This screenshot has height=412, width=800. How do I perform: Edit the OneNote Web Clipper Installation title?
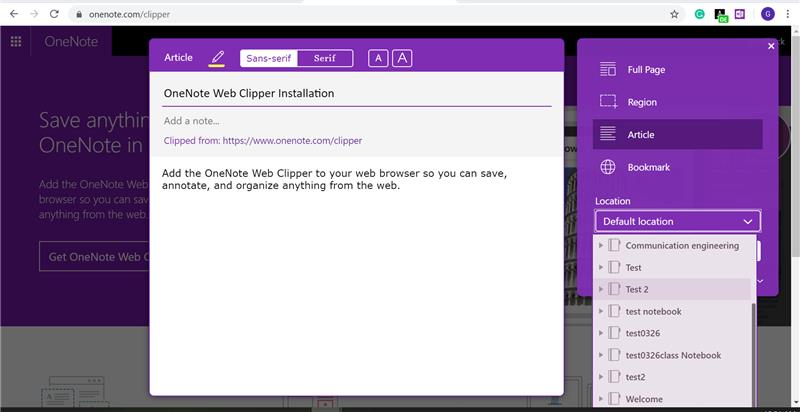(x=356, y=93)
